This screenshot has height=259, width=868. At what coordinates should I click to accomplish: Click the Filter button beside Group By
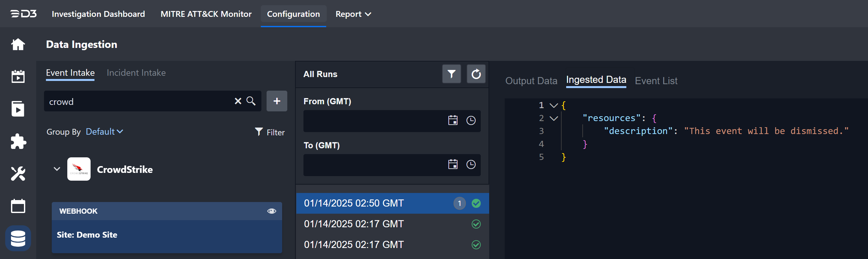(270, 132)
